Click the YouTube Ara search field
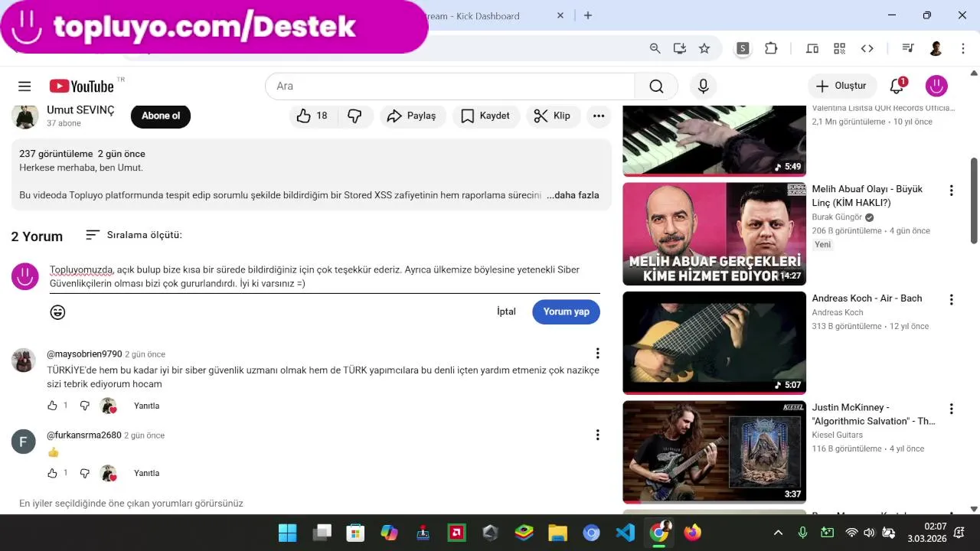Image resolution: width=980 pixels, height=551 pixels. (x=450, y=86)
